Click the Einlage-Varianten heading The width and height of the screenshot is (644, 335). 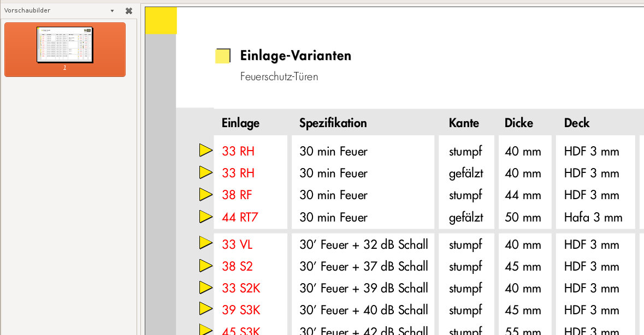pos(296,56)
